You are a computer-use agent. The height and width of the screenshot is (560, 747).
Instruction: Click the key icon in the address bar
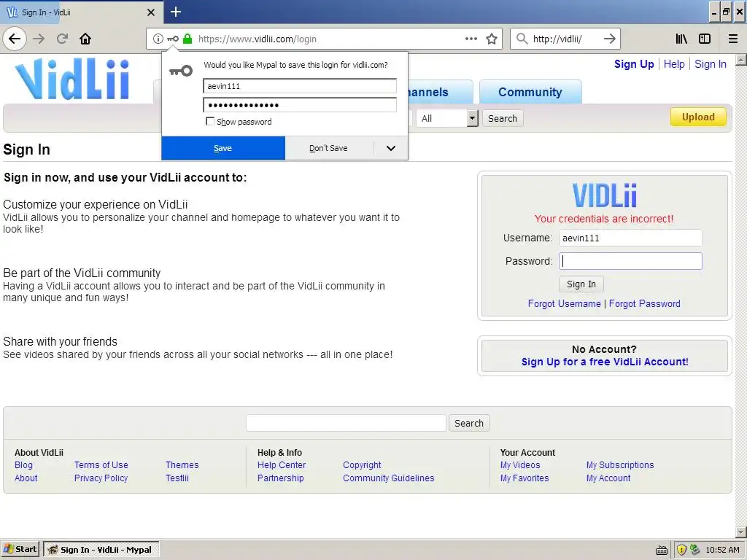point(173,39)
